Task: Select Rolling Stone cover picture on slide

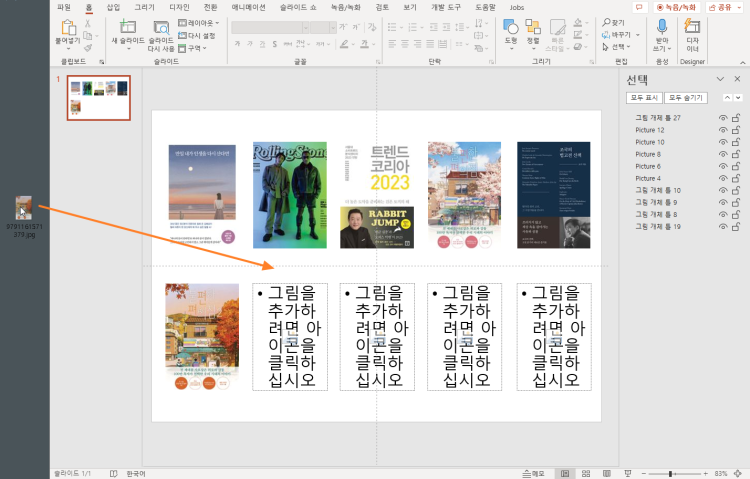Action: coord(290,195)
